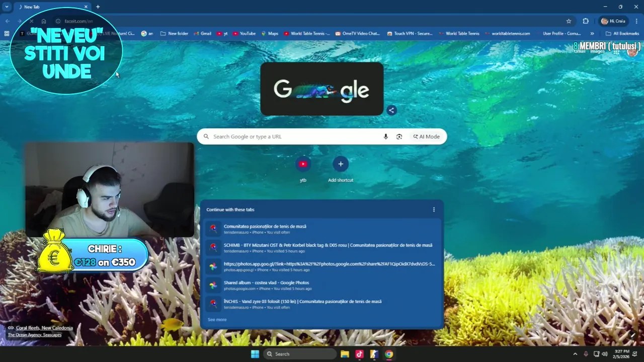Search by image with the Lens icon
Image resolution: width=644 pixels, height=362 pixels.
pos(399,136)
